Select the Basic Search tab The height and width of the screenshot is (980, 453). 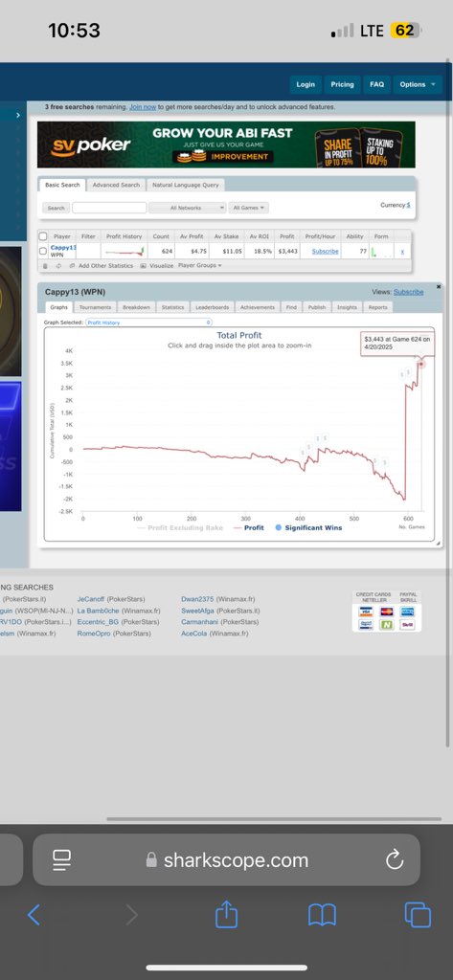point(62,185)
